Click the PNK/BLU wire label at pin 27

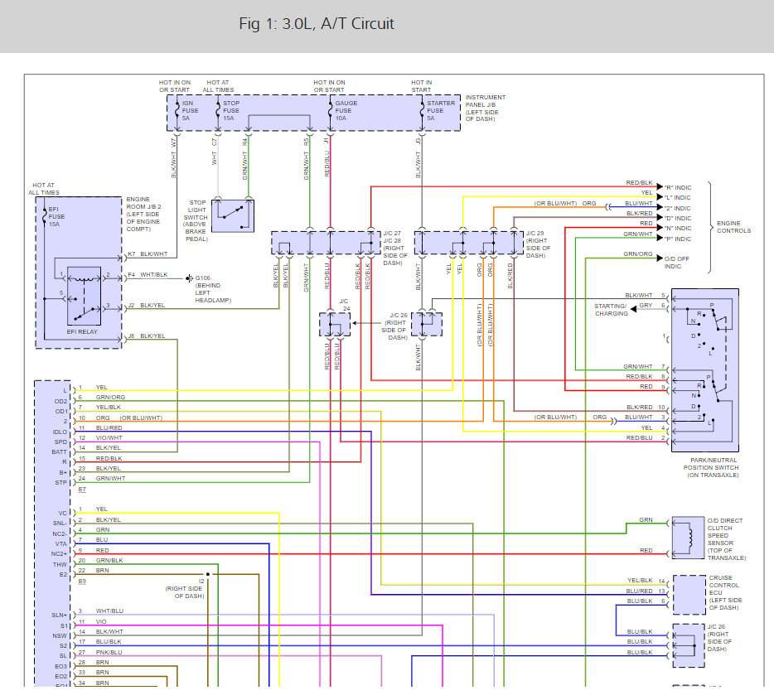point(109,652)
